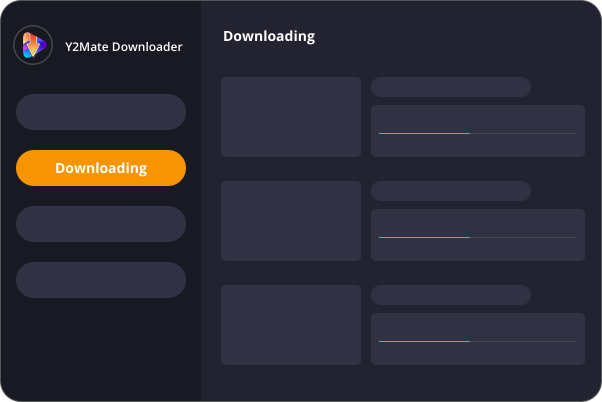Click completed portion of second progress bar
602x402 pixels.
click(424, 237)
